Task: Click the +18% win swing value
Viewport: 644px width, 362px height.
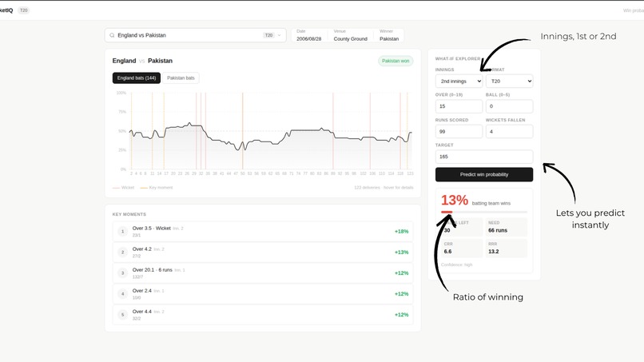Action: 401,231
